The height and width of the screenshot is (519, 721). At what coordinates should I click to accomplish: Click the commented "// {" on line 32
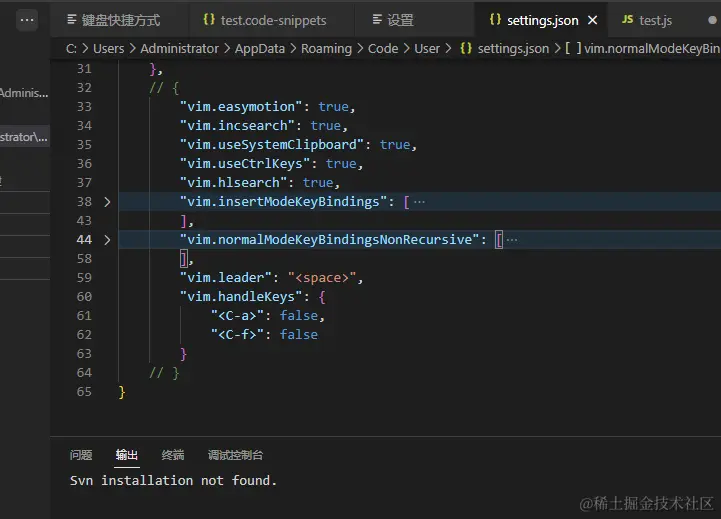(x=164, y=88)
